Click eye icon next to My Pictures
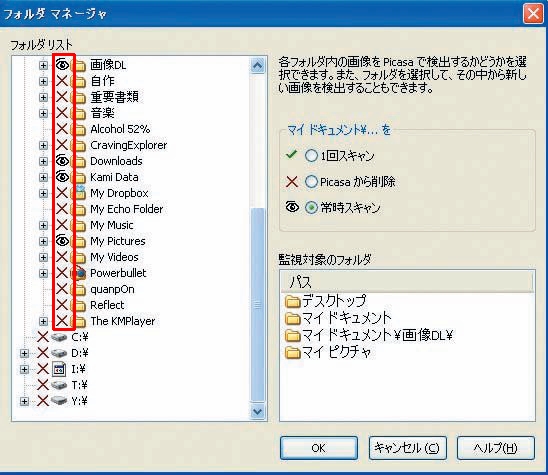The width and height of the screenshot is (548, 475). 62,241
